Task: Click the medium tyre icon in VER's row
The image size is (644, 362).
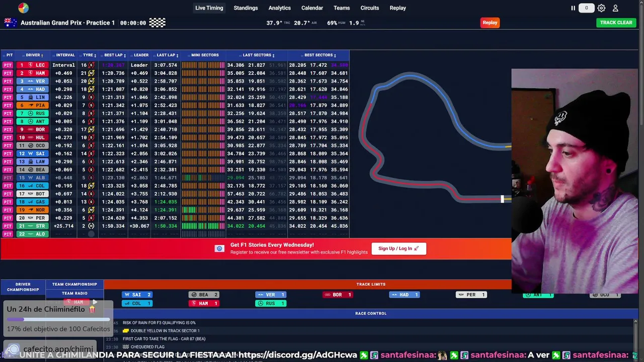Action: [91, 81]
